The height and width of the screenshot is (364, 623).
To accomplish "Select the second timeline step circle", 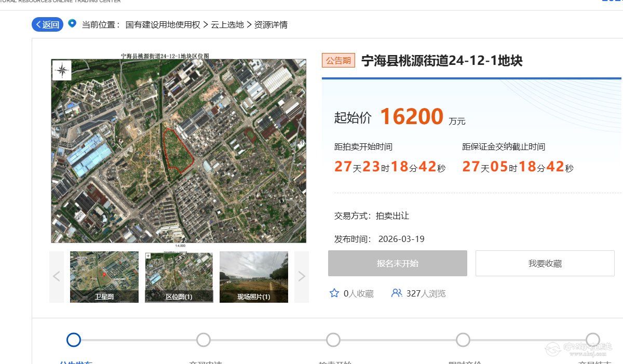I will 204,340.
